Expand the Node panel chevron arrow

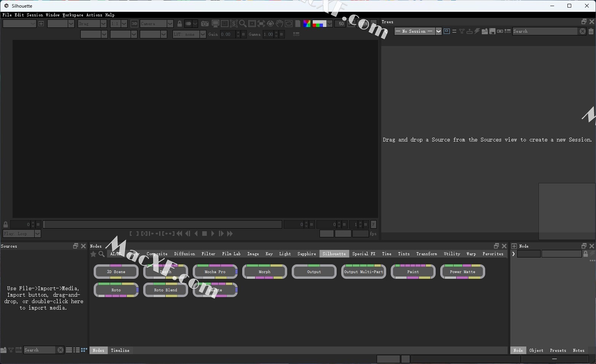tap(513, 254)
